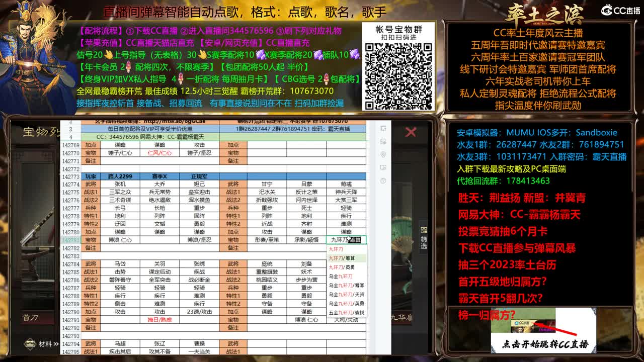The height and width of the screenshot is (362, 644).
Task: Click the cell containing 曹操
Action: [200, 344]
